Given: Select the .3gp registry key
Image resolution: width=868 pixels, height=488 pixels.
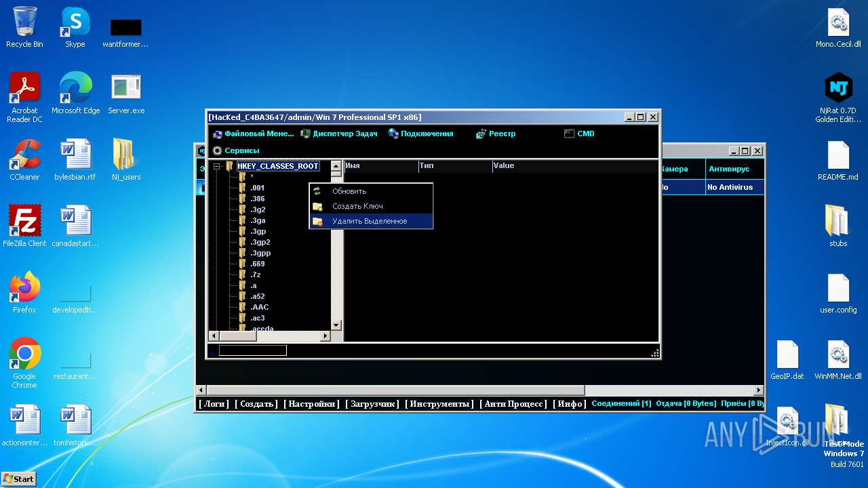Looking at the screenshot, I should [257, 231].
